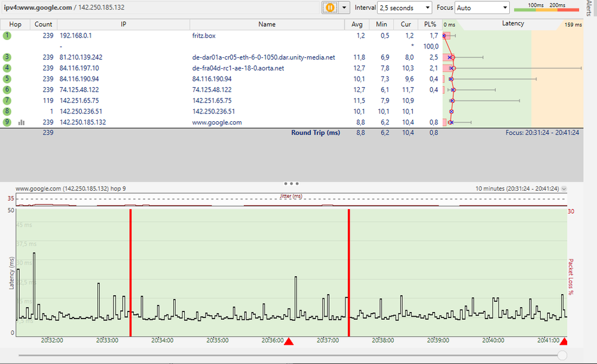Open the Focus dropdown set to Auto
Image resolution: width=597 pixels, height=364 pixels.
pyautogui.click(x=482, y=8)
